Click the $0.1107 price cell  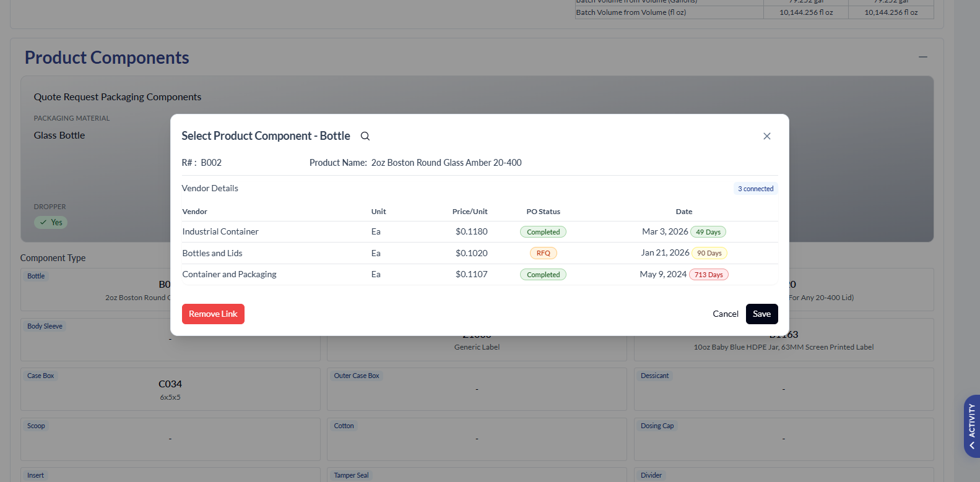(x=472, y=274)
